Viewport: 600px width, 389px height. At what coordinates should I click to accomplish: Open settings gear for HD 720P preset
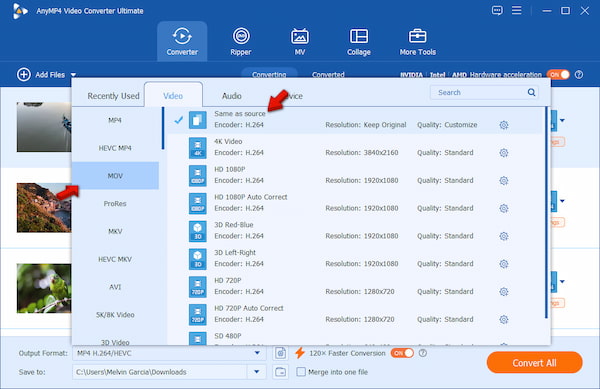coord(504,292)
